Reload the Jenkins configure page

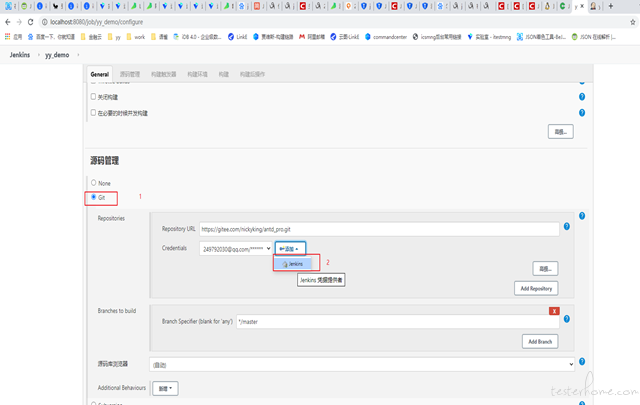pos(30,22)
